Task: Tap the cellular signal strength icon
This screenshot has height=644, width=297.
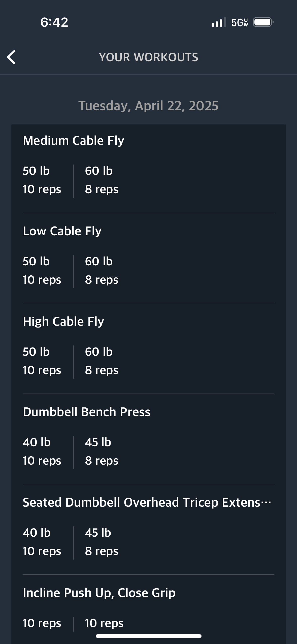Action: 219,22
